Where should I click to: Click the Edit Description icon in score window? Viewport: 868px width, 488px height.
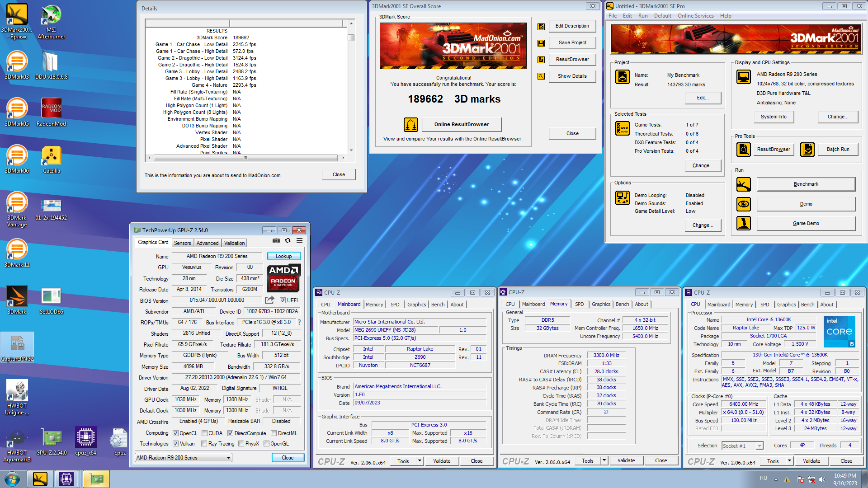[541, 27]
